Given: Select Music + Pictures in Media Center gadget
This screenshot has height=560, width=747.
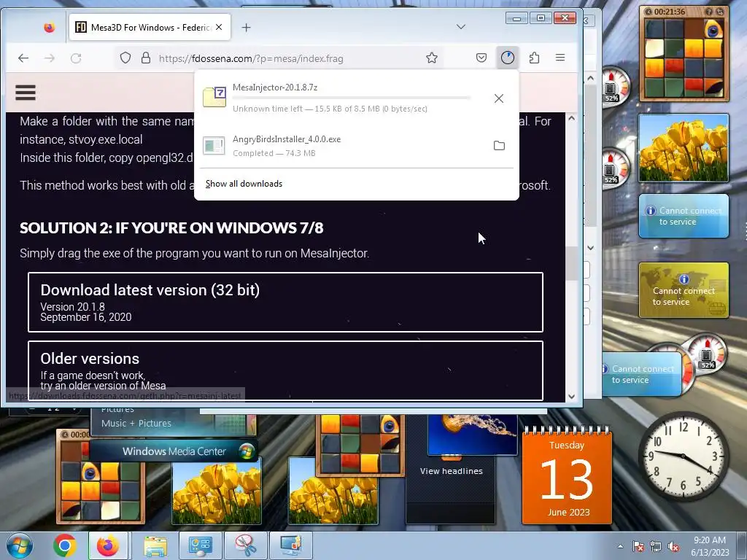Looking at the screenshot, I should pyautogui.click(x=136, y=423).
